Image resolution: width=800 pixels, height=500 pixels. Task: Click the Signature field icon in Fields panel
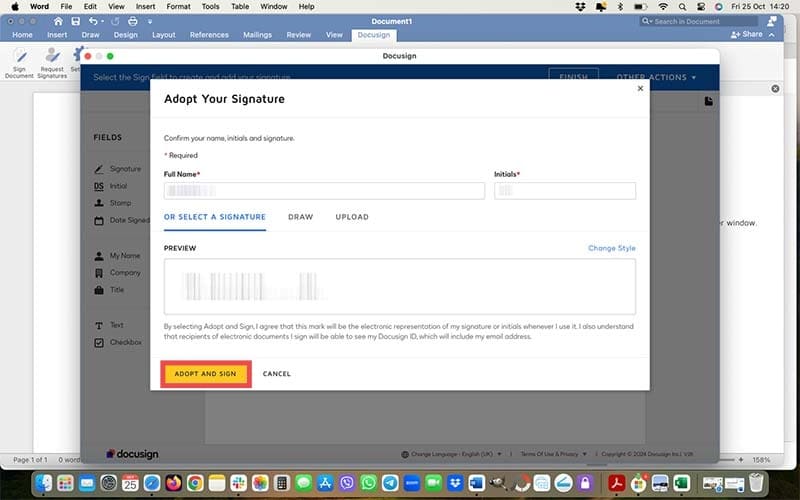coord(99,169)
